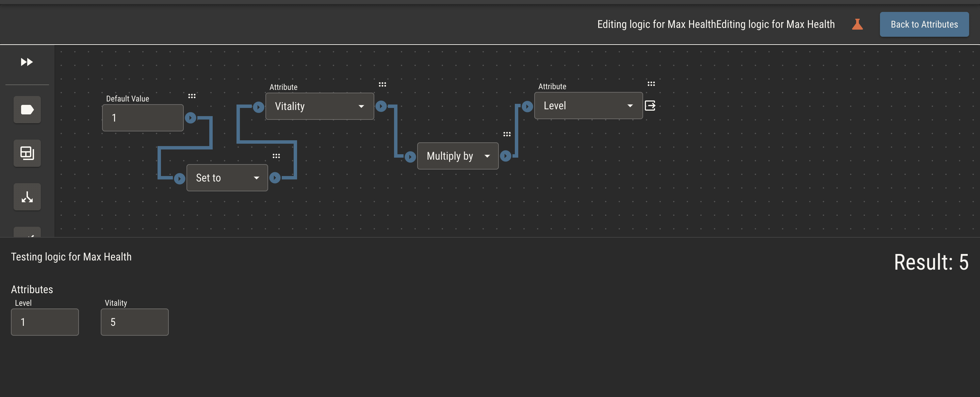The height and width of the screenshot is (397, 980).
Task: Click the input port of the Set to node
Action: [180, 178]
